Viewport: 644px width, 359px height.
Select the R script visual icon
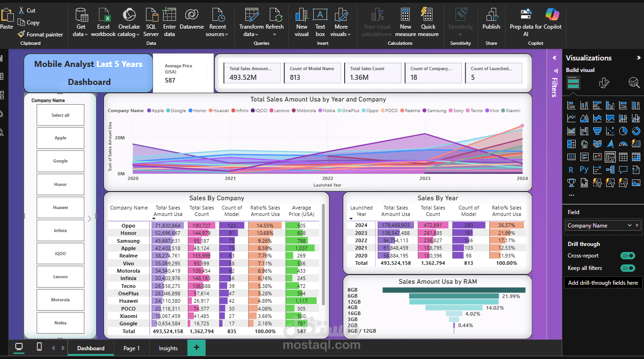coord(571,169)
